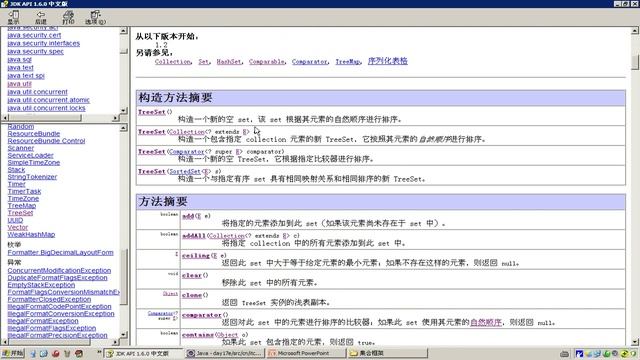Screen dimensions: 640x360
Task: Open the StringTokenizer class link
Action: click(x=32, y=177)
